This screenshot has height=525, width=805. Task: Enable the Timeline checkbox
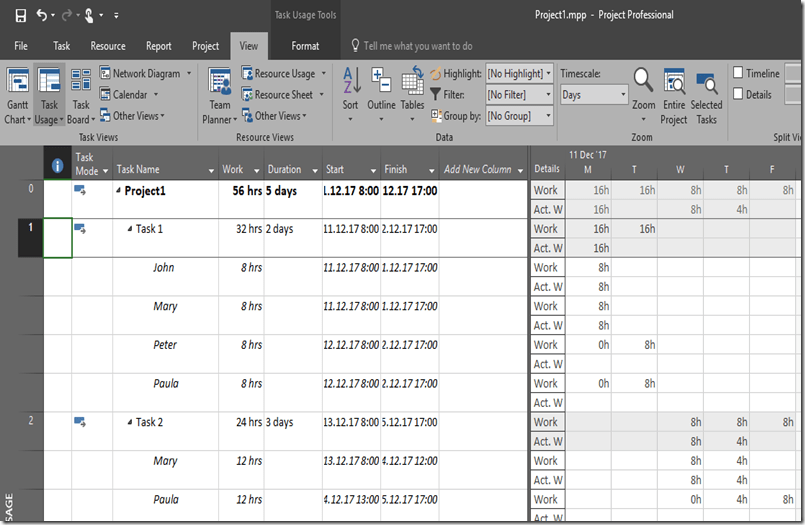[738, 73]
